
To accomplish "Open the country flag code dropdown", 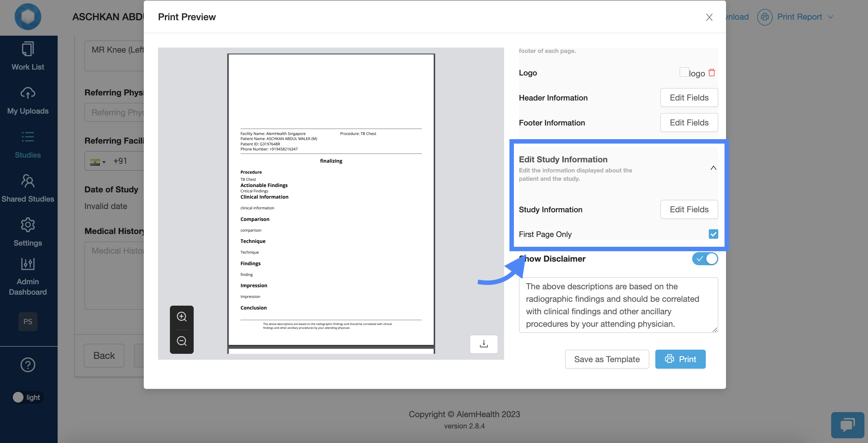I will (x=98, y=162).
